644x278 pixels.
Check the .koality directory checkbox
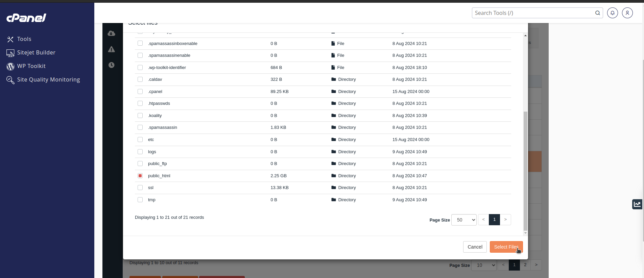click(140, 115)
